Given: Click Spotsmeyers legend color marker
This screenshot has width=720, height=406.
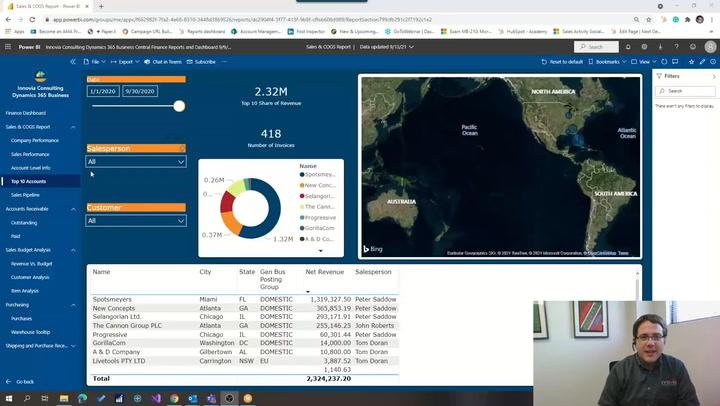Looking at the screenshot, I should 302,175.
